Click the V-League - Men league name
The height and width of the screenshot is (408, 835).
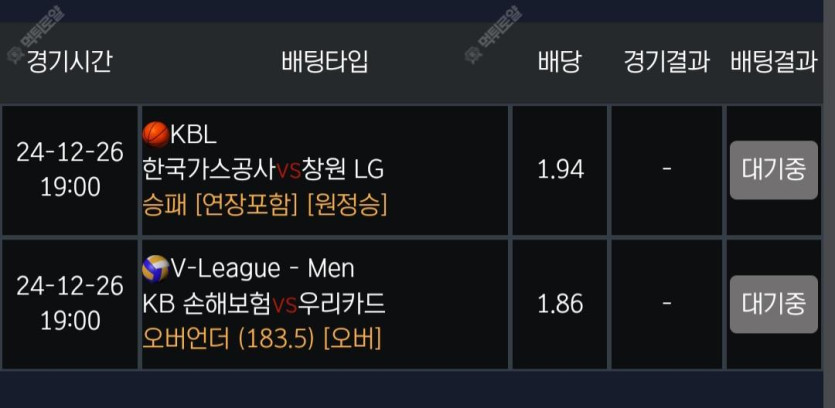click(x=262, y=268)
